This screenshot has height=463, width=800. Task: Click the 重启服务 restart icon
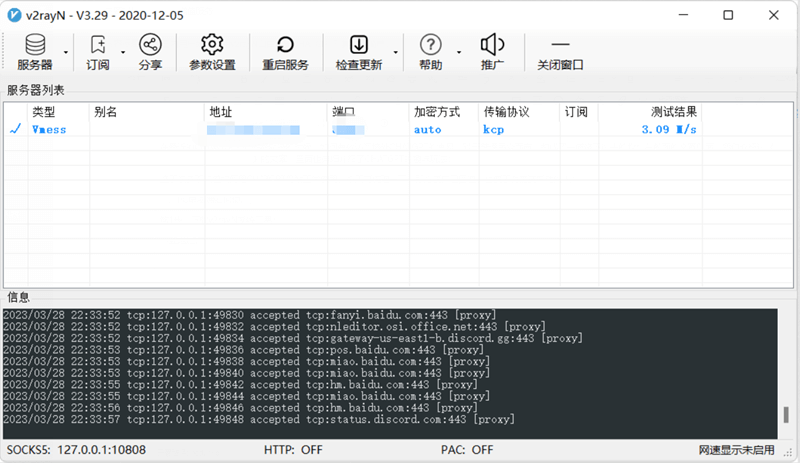tap(285, 45)
